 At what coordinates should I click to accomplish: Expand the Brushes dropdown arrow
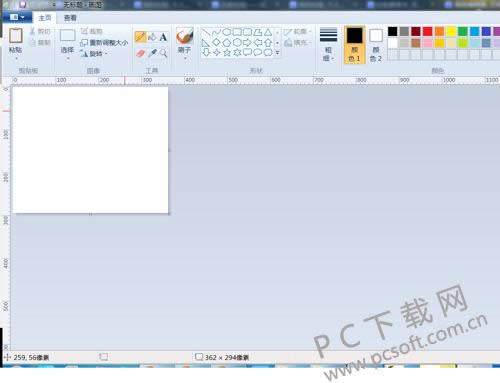pos(185,59)
